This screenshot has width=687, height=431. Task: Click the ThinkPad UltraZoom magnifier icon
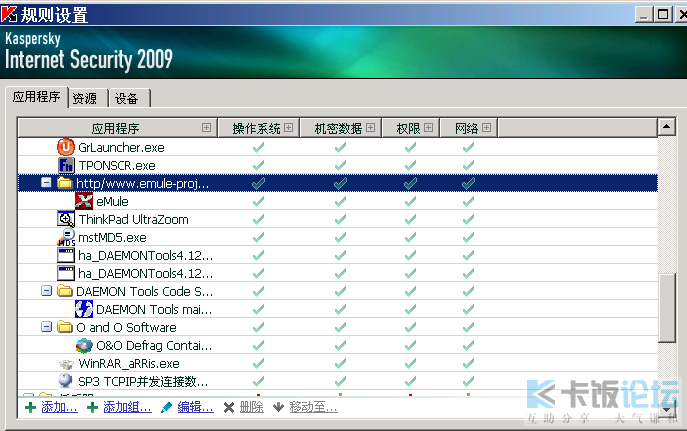click(x=66, y=219)
